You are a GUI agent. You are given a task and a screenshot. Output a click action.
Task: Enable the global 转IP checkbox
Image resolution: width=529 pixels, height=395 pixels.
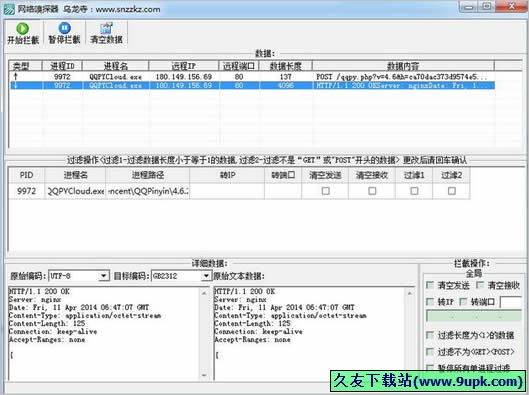coord(430,302)
